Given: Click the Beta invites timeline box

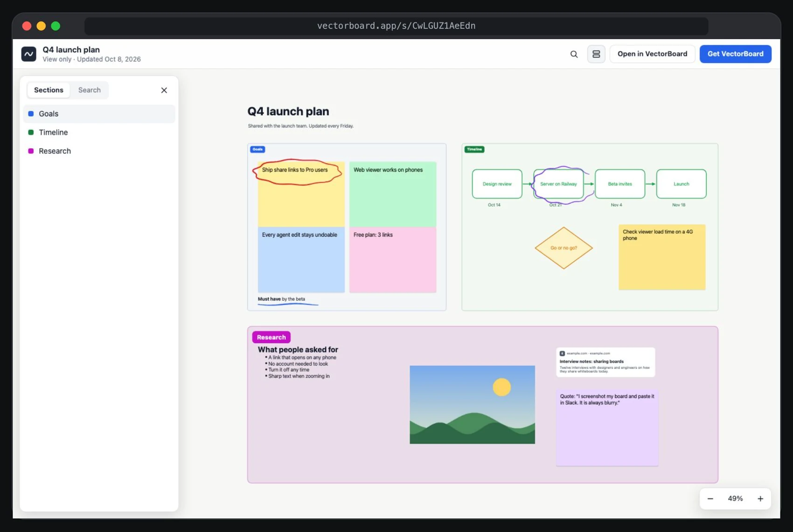Looking at the screenshot, I should click(620, 184).
